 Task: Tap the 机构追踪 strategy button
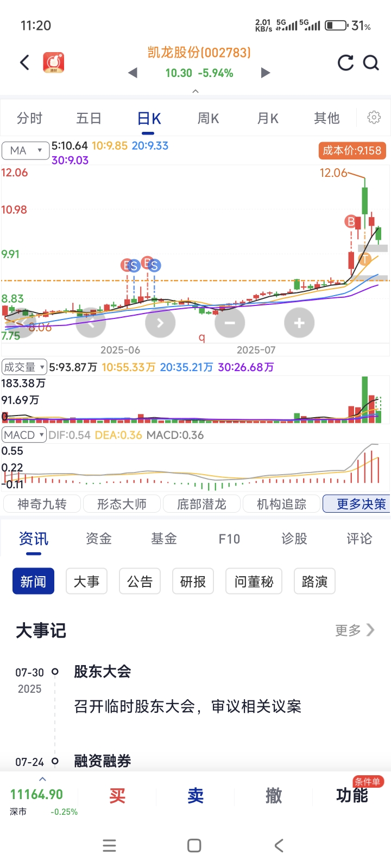click(281, 504)
